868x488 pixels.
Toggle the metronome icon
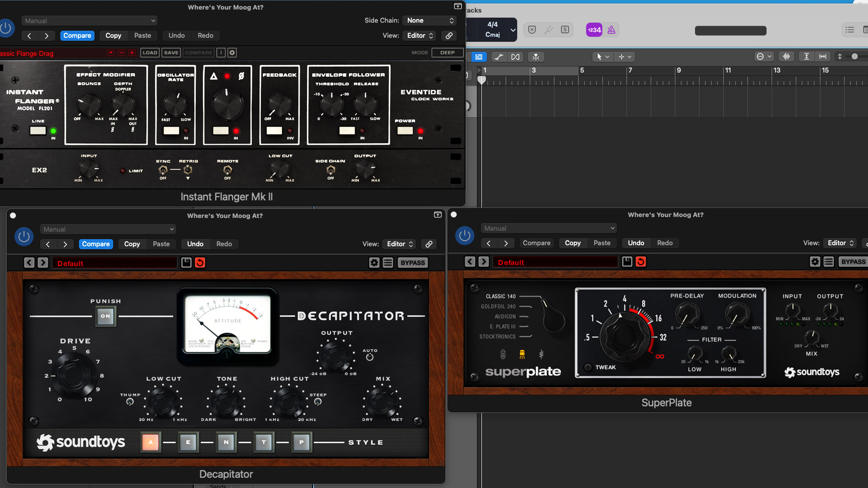611,30
